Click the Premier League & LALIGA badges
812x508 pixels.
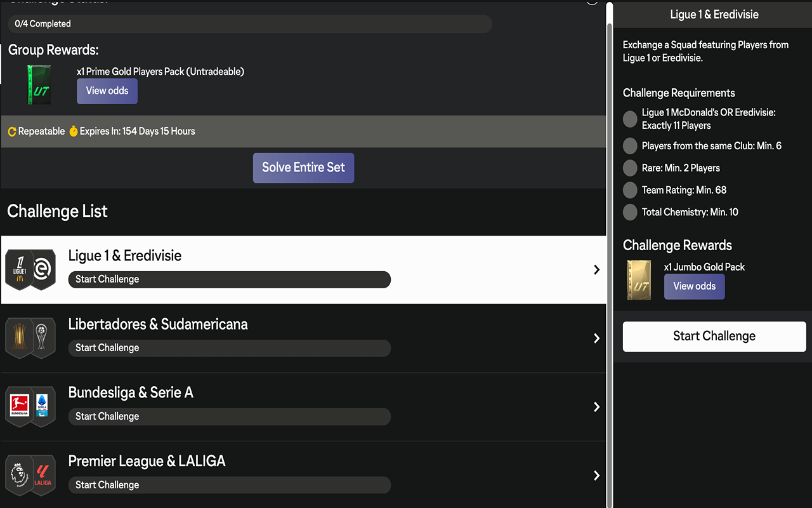pyautogui.click(x=30, y=476)
